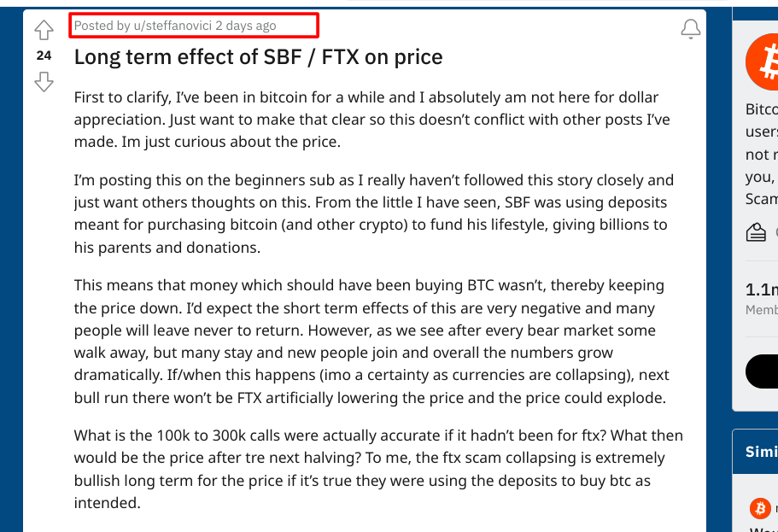Click the cake day icon in sidebar

pos(756,231)
